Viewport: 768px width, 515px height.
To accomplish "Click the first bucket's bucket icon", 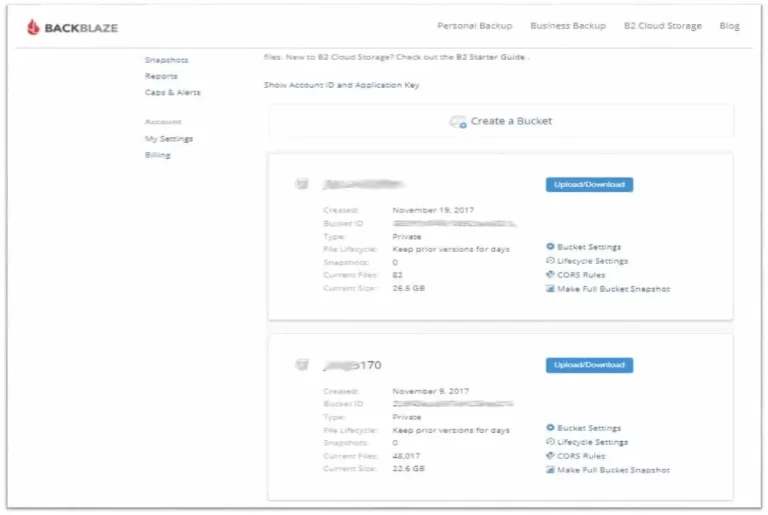I will tap(302, 184).
